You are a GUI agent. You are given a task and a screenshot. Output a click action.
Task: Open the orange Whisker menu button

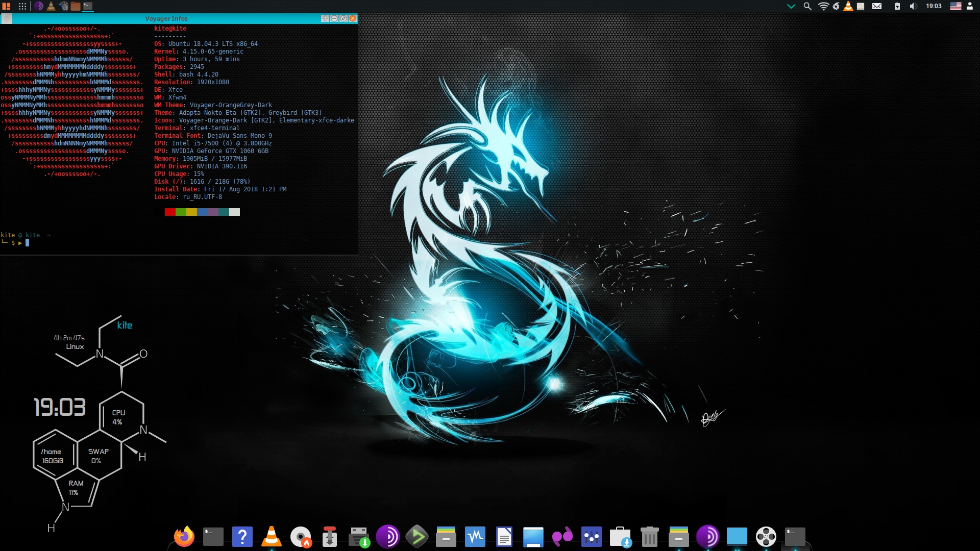[7, 6]
